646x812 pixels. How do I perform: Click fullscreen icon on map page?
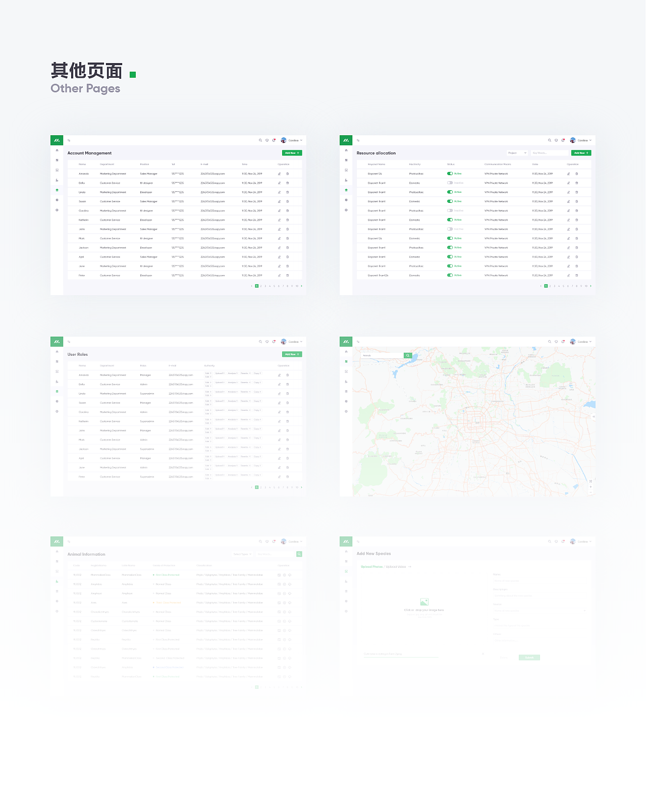(x=590, y=481)
